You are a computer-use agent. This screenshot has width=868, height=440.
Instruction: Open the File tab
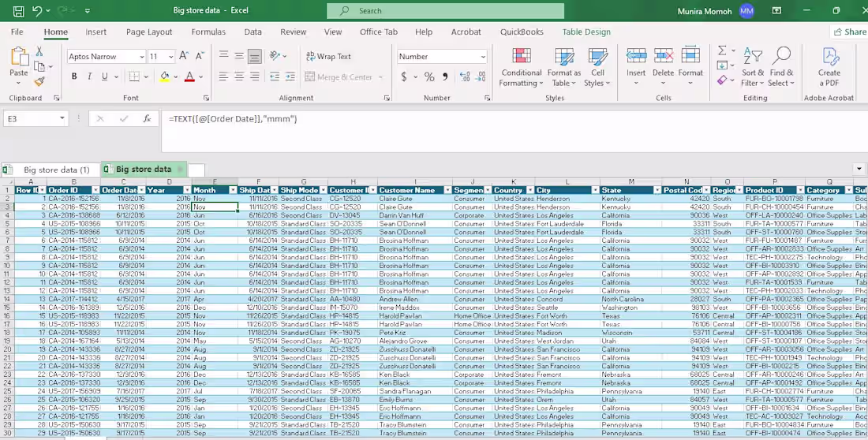click(x=17, y=32)
